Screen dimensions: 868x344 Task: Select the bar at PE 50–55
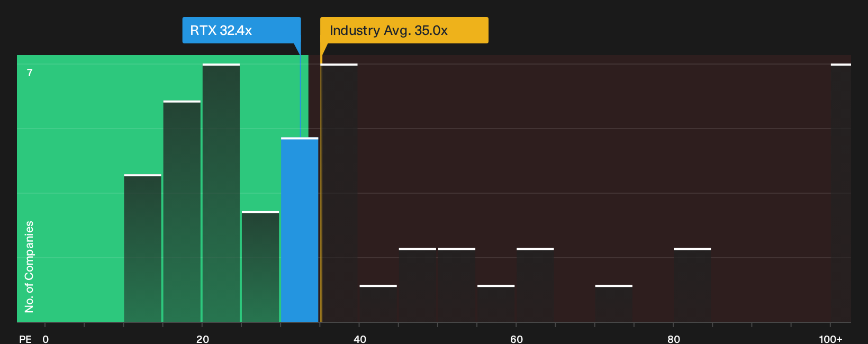[457, 285]
